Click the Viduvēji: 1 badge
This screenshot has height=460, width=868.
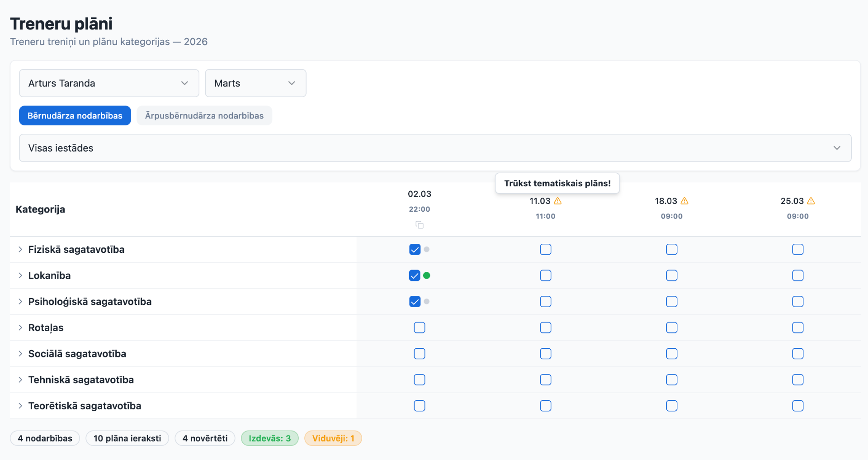[x=333, y=438]
